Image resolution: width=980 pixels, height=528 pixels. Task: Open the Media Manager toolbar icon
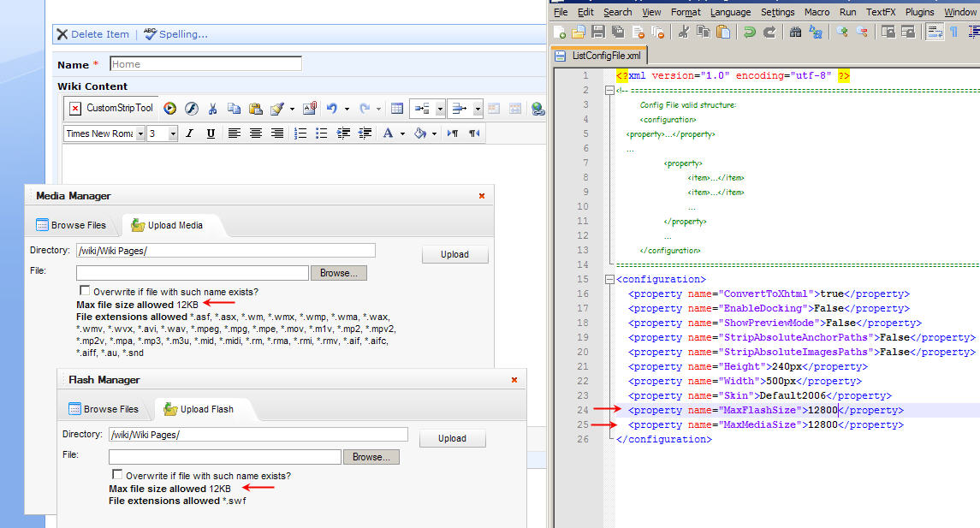pyautogui.click(x=170, y=109)
